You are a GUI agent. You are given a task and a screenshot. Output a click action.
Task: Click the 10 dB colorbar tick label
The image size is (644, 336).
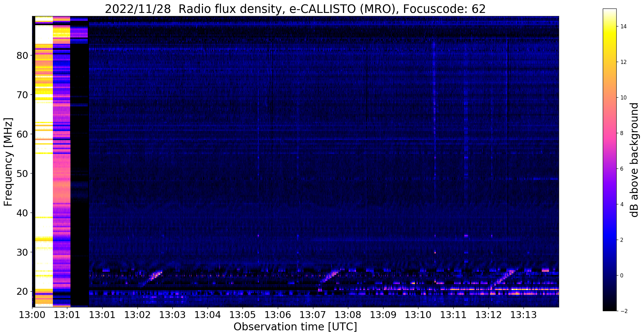pyautogui.click(x=623, y=98)
